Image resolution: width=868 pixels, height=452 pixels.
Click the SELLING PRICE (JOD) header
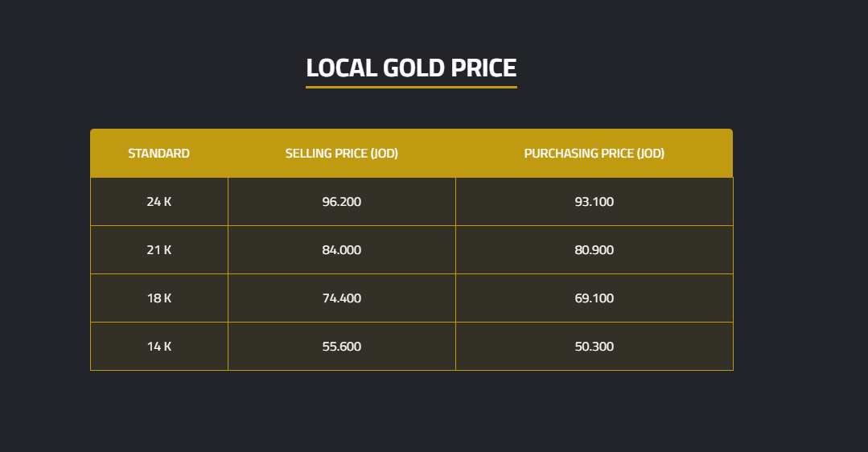click(x=342, y=154)
